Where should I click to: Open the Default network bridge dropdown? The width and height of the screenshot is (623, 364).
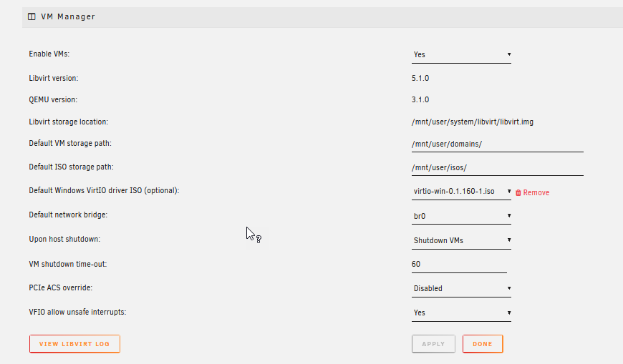coord(461,217)
